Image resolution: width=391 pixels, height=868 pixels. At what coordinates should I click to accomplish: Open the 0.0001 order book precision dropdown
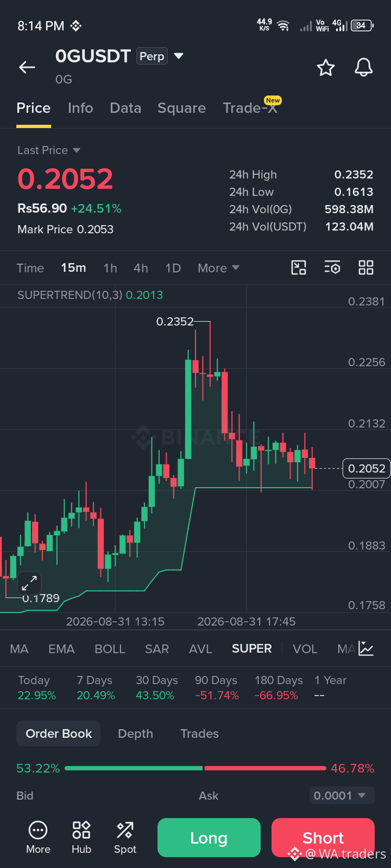tap(342, 796)
